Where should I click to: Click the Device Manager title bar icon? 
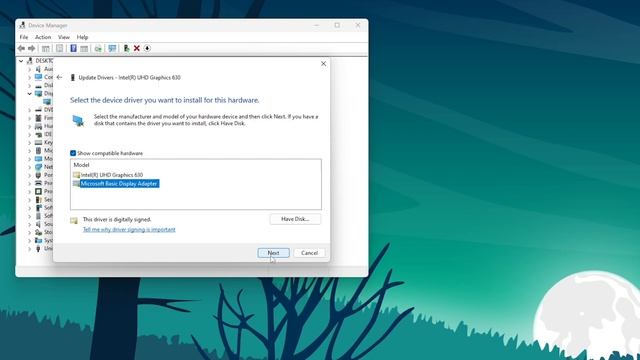22,25
